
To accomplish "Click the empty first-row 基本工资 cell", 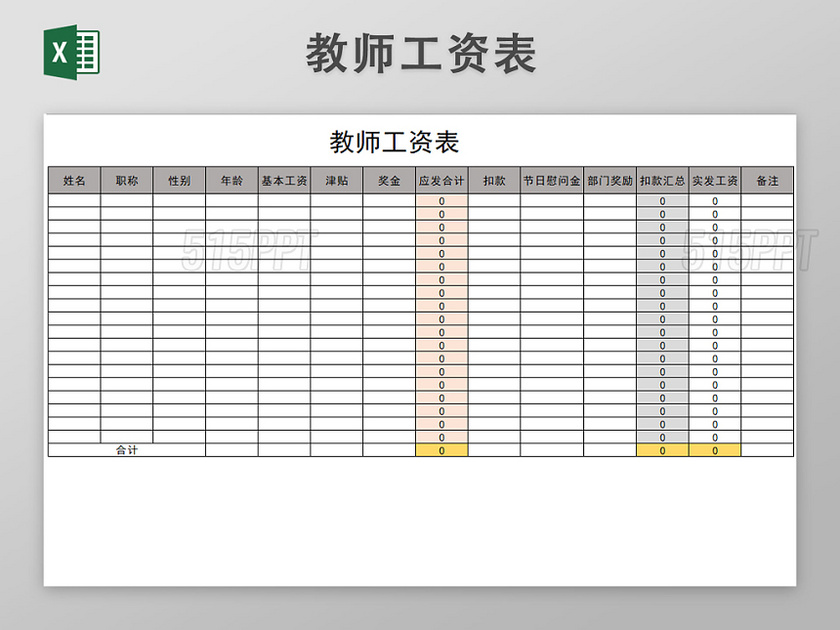I will tap(284, 201).
